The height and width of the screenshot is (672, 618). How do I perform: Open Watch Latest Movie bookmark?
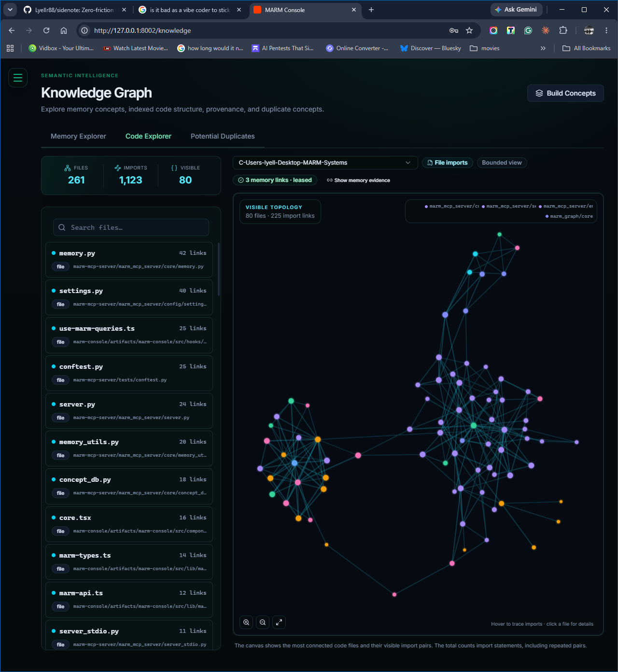136,48
